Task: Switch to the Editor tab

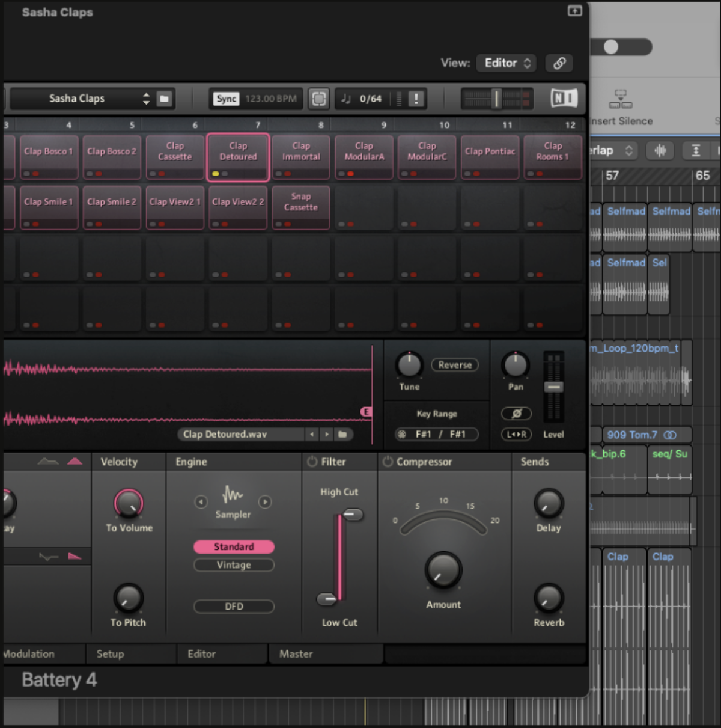Action: [x=222, y=654]
